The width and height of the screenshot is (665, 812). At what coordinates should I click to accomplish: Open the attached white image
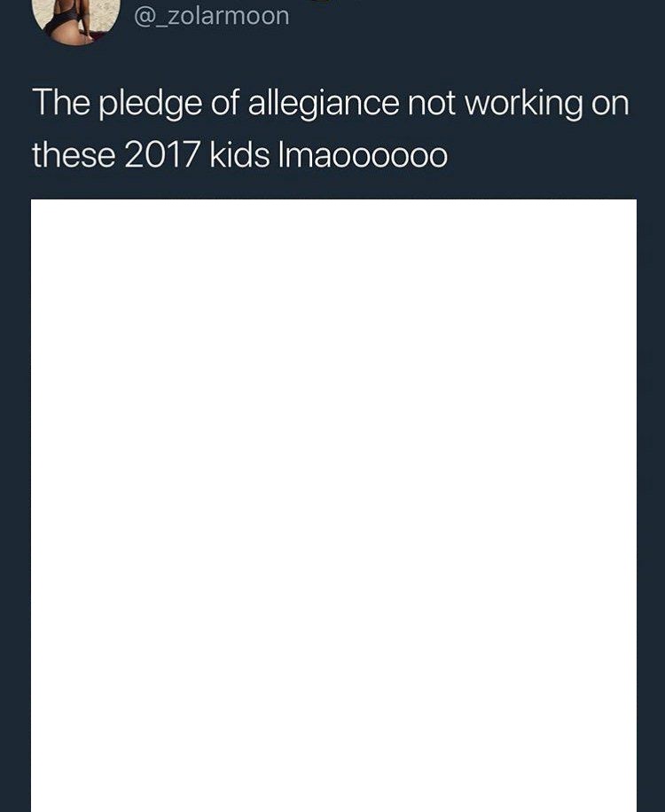[333, 505]
